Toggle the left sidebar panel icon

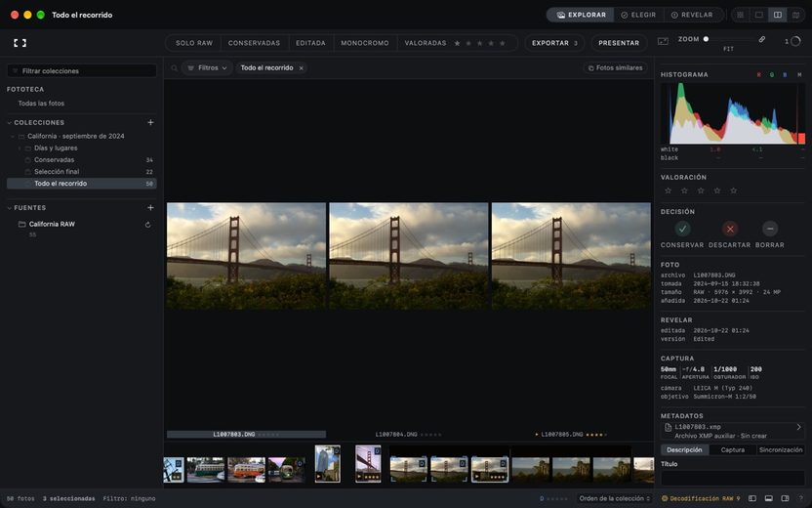(x=752, y=498)
